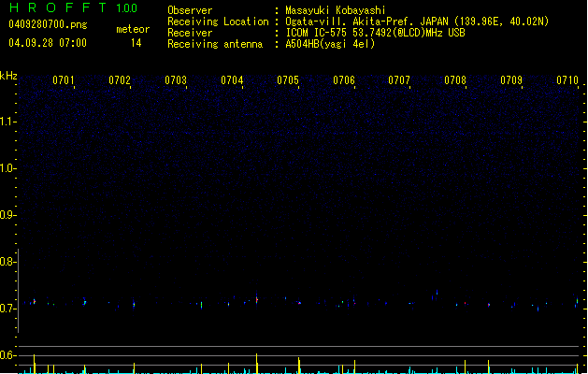Click the 0.8 kHz axis label

pyautogui.click(x=7, y=262)
